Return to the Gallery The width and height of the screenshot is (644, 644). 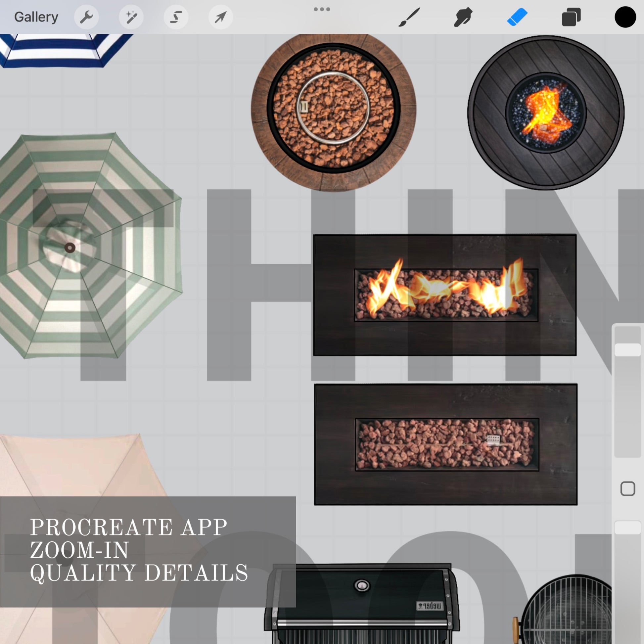[x=36, y=17]
